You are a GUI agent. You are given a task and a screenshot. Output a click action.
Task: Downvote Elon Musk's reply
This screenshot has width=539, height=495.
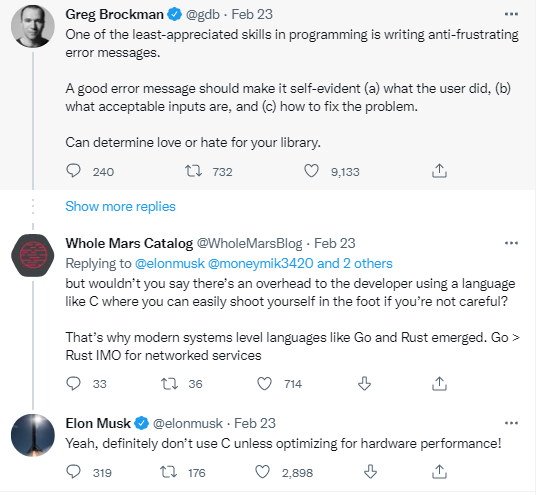tap(370, 472)
